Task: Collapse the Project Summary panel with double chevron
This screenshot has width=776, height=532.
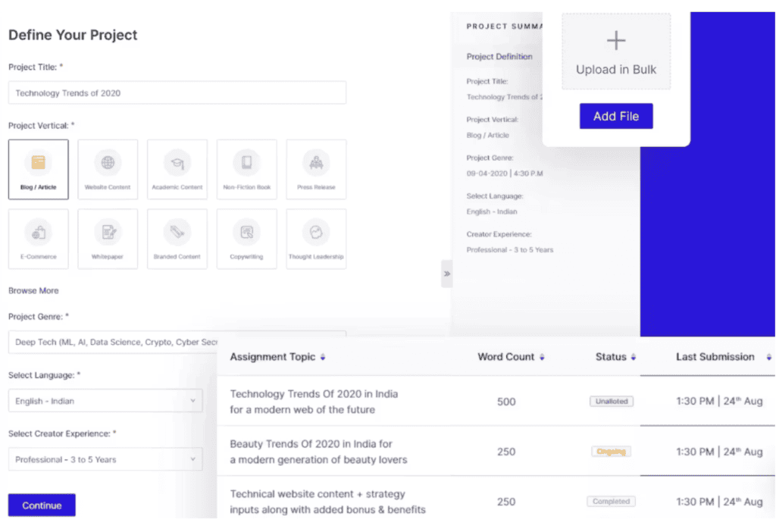Action: point(447,274)
